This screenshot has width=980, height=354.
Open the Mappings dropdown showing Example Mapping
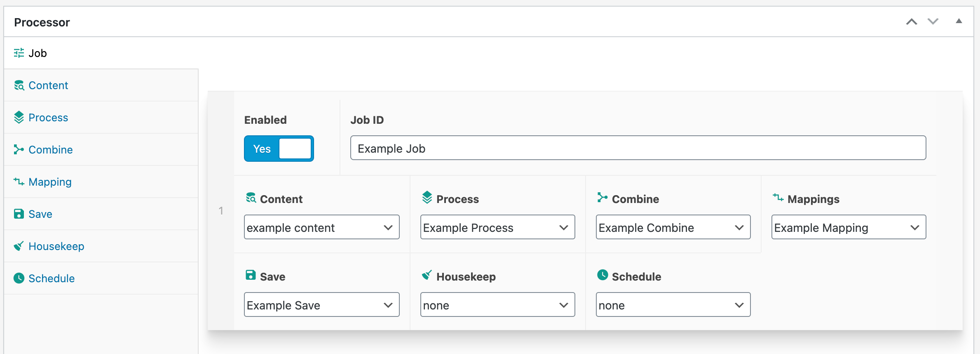[x=849, y=227]
